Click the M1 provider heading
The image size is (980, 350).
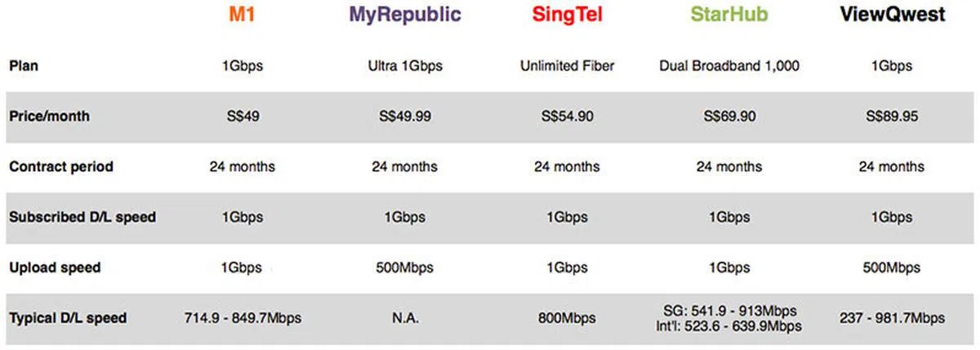243,15
